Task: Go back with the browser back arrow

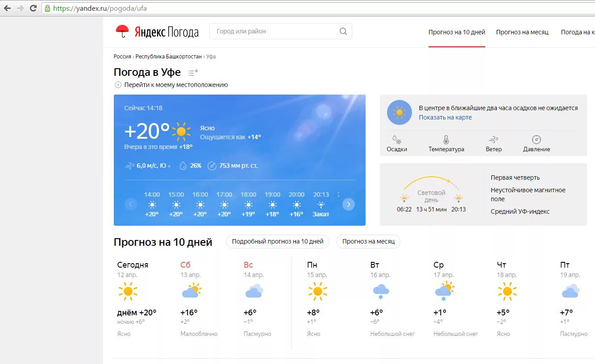Action: coord(7,8)
